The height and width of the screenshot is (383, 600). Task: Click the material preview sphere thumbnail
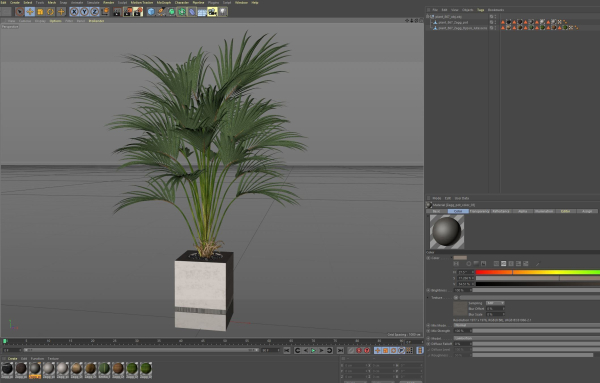click(447, 232)
